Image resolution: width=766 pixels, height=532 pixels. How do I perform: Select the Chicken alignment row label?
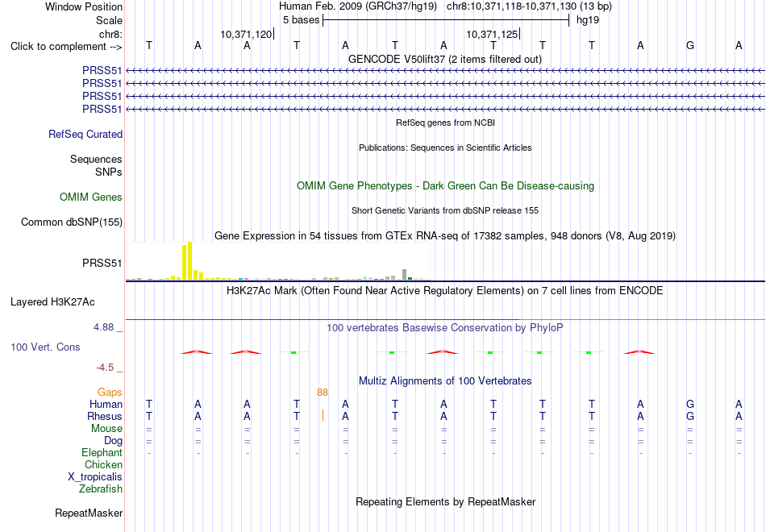point(103,464)
